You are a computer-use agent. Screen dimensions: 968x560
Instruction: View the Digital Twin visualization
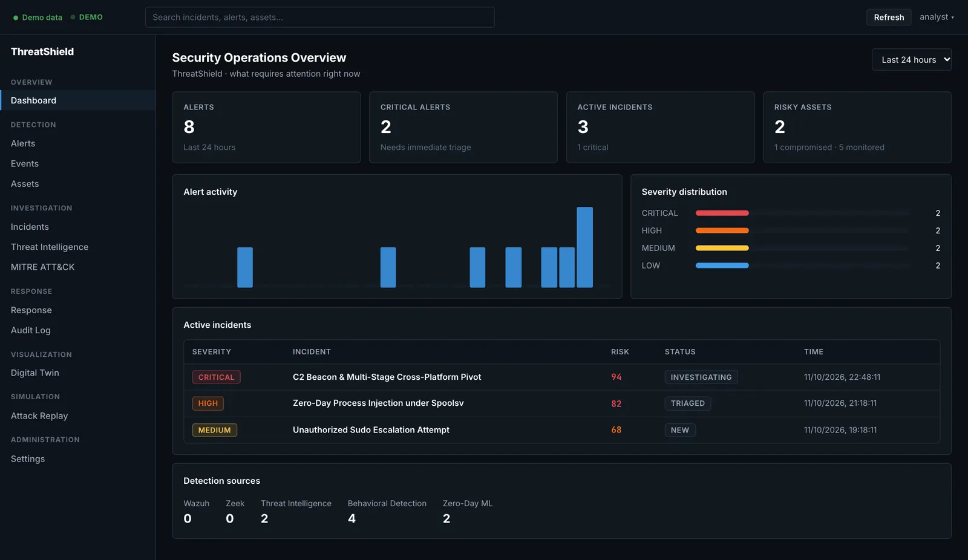(77, 373)
